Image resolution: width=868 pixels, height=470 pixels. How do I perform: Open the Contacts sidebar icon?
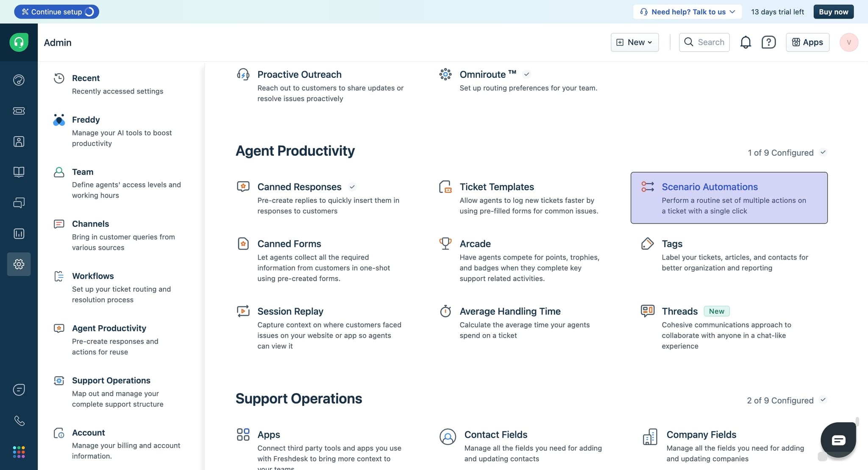pos(19,141)
